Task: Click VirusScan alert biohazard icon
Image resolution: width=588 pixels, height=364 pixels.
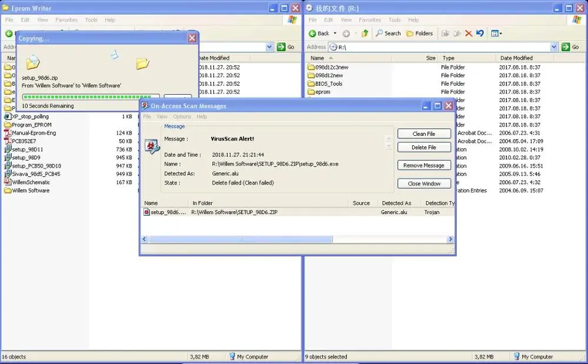Action: [152, 146]
